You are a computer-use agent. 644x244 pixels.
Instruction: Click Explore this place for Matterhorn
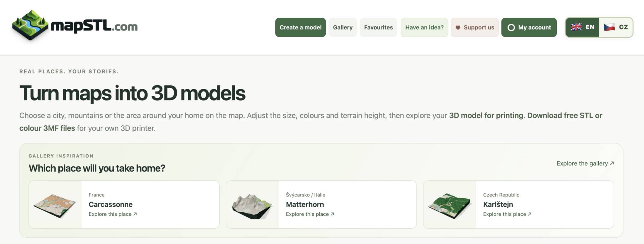tap(310, 214)
